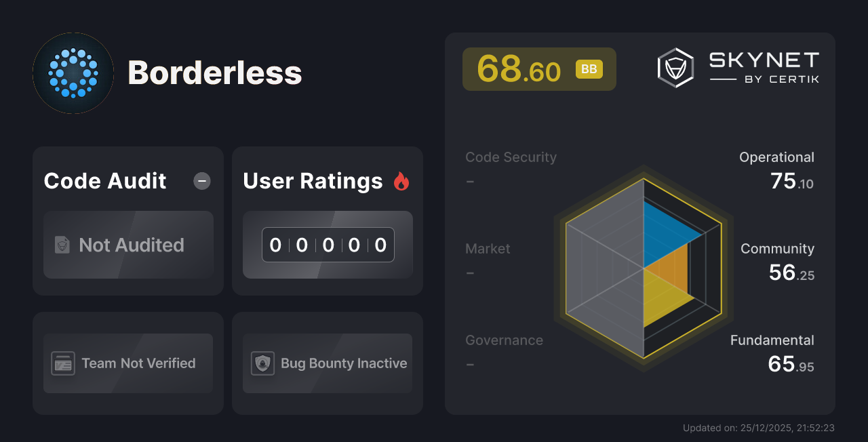Click the minus icon on Code Audit card

pos(201,180)
